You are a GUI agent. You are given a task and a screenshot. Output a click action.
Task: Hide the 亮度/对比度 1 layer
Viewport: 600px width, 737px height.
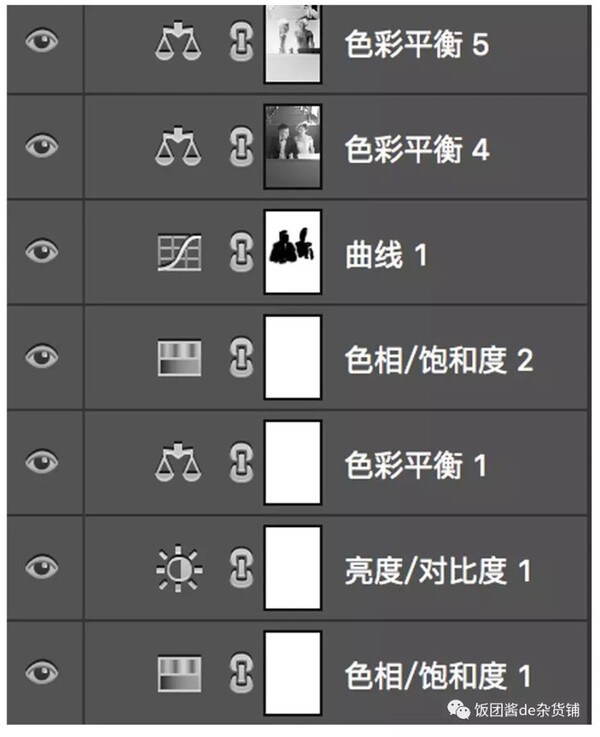[42, 566]
